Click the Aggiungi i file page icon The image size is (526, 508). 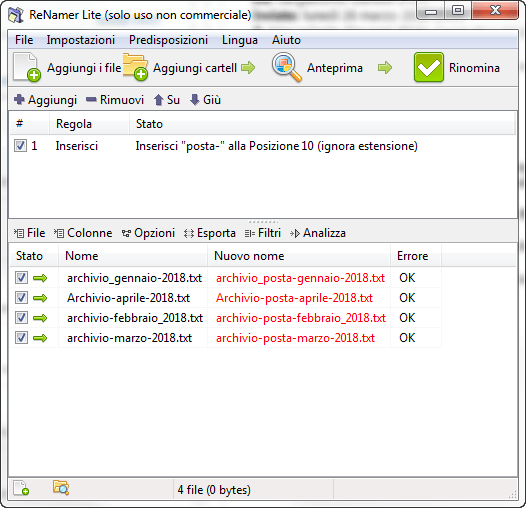pos(27,67)
